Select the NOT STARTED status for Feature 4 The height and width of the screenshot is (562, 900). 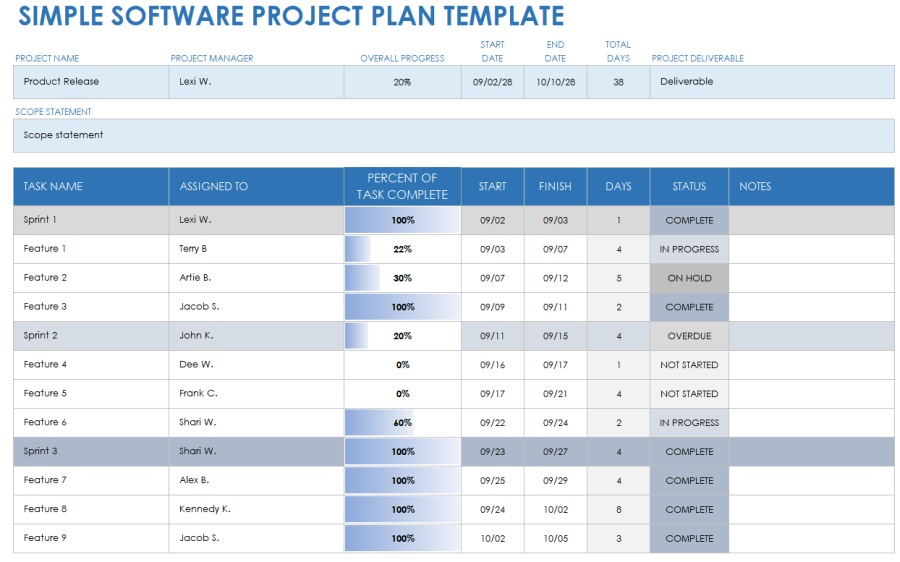pos(689,365)
